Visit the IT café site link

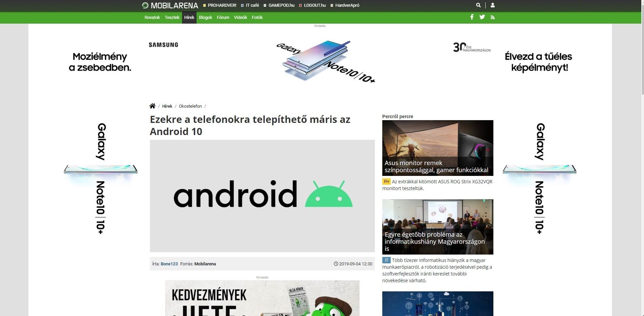point(252,5)
